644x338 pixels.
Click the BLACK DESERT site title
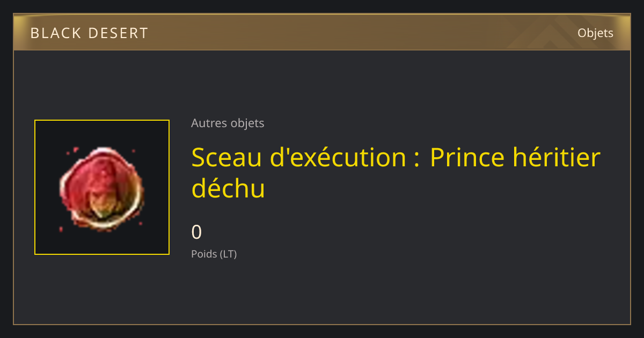(x=89, y=33)
